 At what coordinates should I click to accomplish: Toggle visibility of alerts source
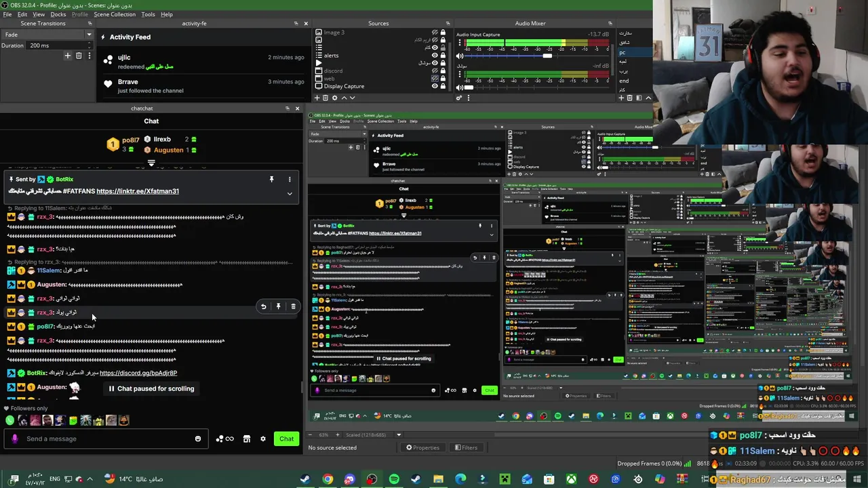[435, 55]
